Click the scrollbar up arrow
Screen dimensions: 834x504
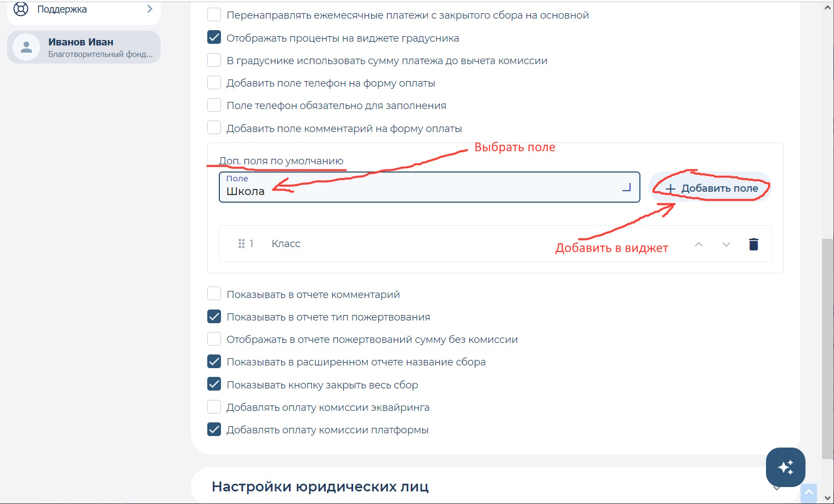pyautogui.click(x=828, y=8)
